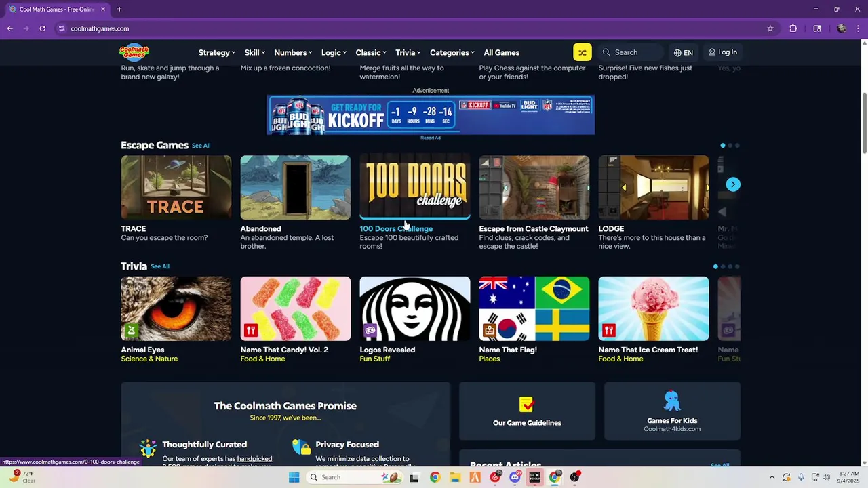This screenshot has height=488, width=868.
Task: Reload the page with the refresh button
Action: 42,28
